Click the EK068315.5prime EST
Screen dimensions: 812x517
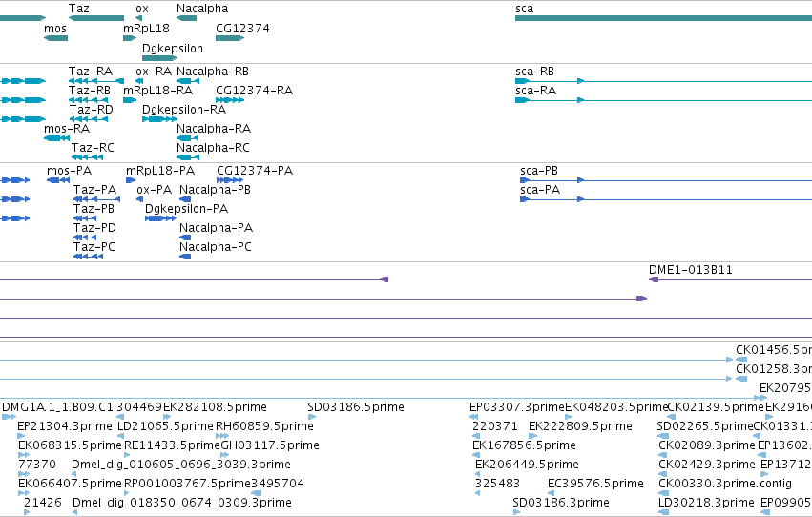click(24, 455)
